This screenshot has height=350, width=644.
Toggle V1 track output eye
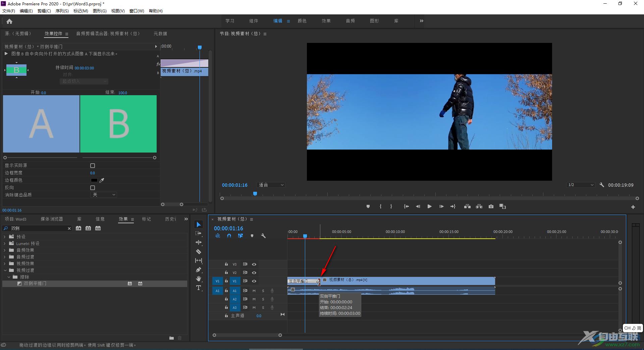(254, 281)
